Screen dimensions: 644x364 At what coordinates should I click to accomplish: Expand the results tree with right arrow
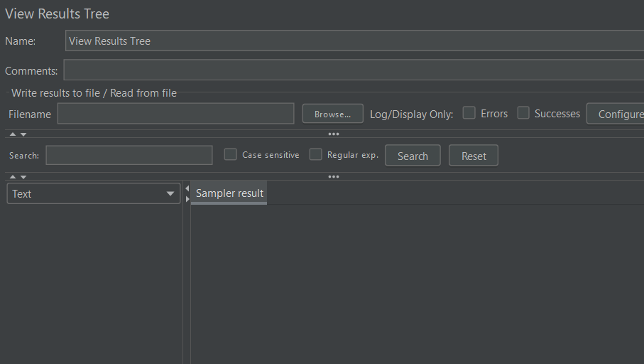187,199
